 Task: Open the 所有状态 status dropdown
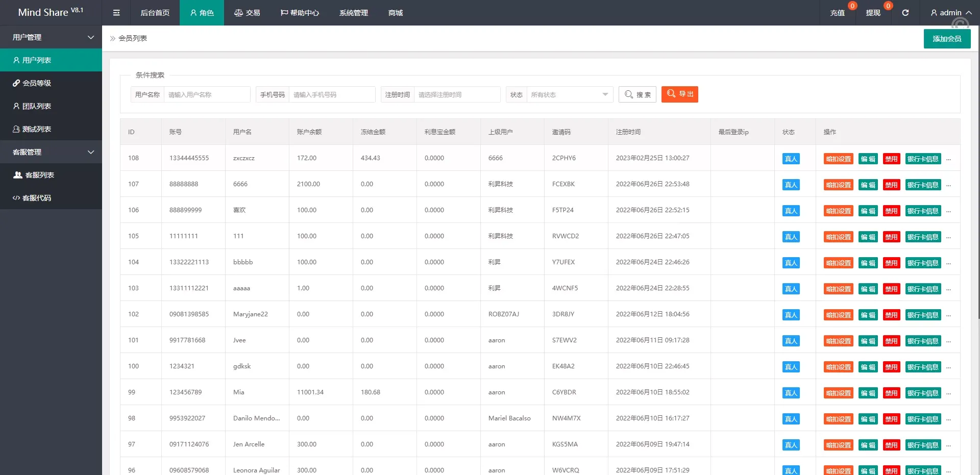pyautogui.click(x=569, y=94)
